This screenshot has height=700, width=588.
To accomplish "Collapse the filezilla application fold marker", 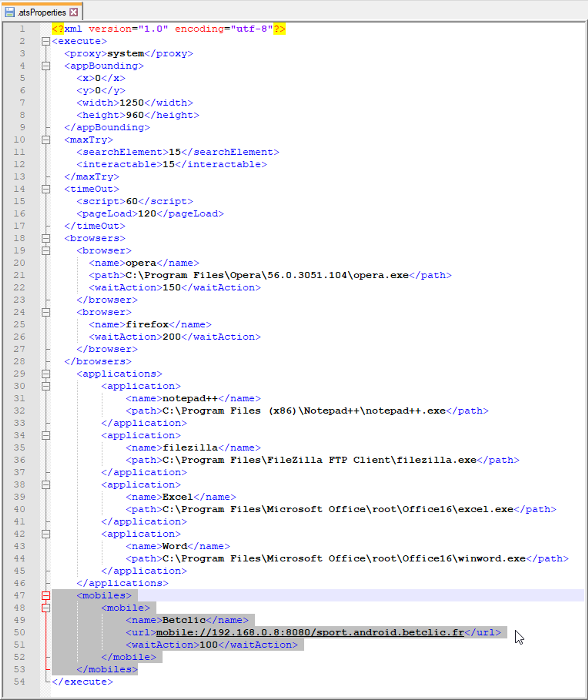I will click(x=46, y=436).
